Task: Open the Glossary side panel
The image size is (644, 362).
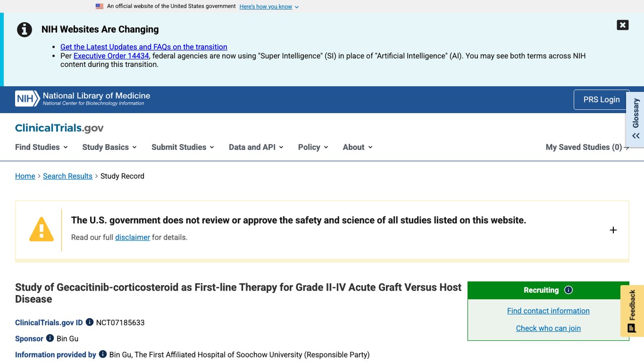Action: (635, 119)
